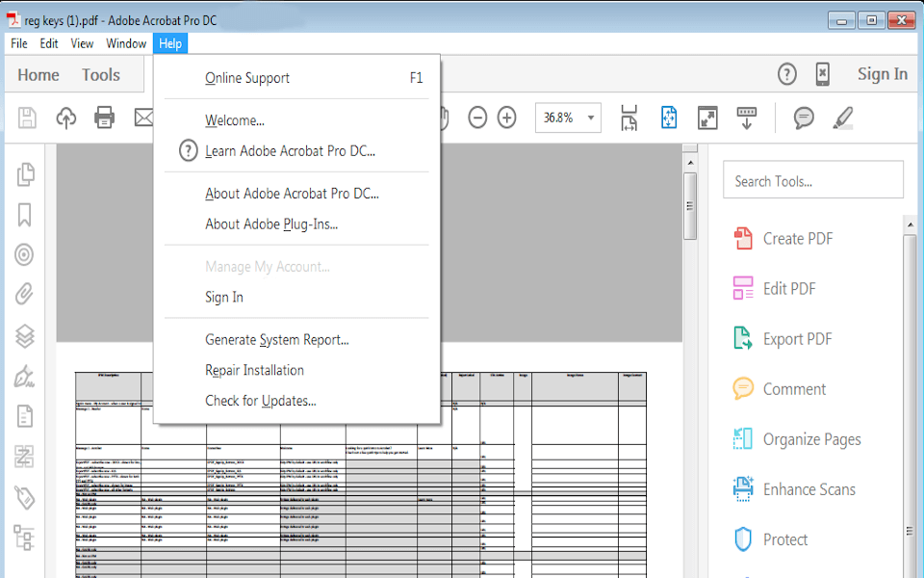Click the envelope email icon

[143, 118]
